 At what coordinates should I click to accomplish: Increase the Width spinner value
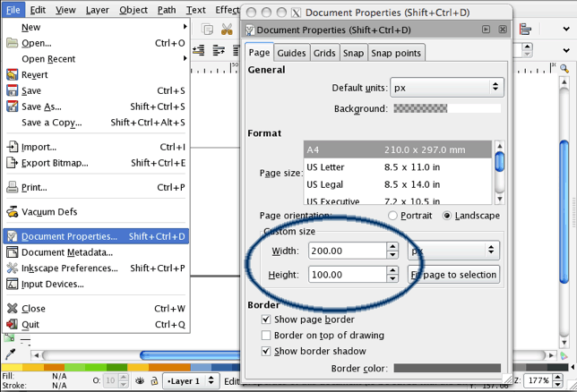392,247
